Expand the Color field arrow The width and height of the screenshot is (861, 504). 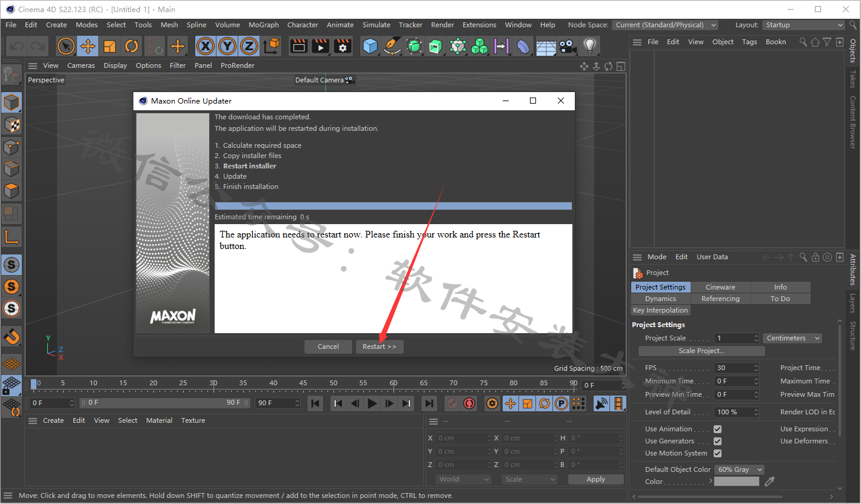tap(711, 482)
